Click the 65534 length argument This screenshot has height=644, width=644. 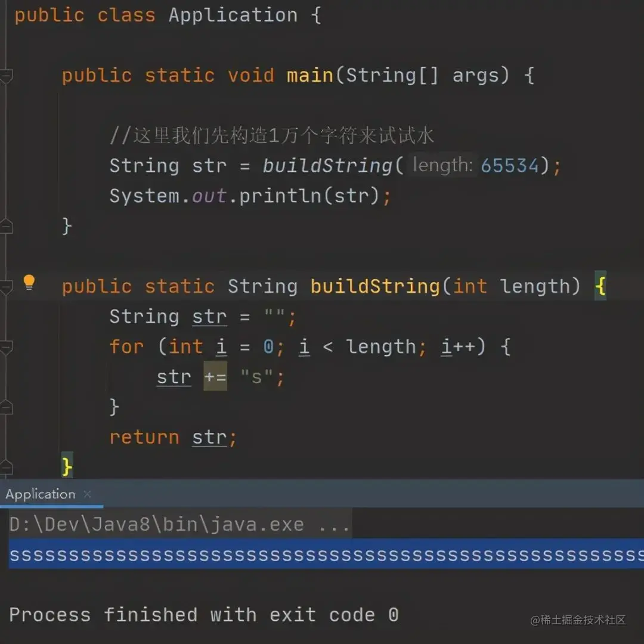click(509, 166)
